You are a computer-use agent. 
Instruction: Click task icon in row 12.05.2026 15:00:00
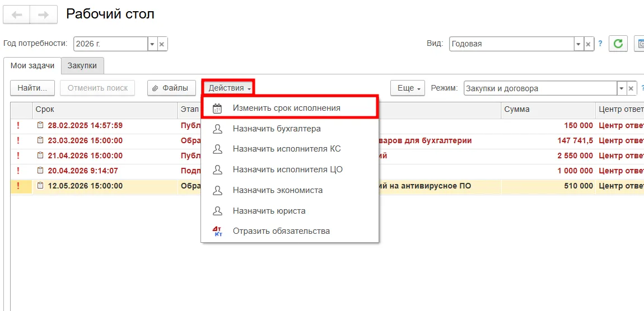click(40, 186)
